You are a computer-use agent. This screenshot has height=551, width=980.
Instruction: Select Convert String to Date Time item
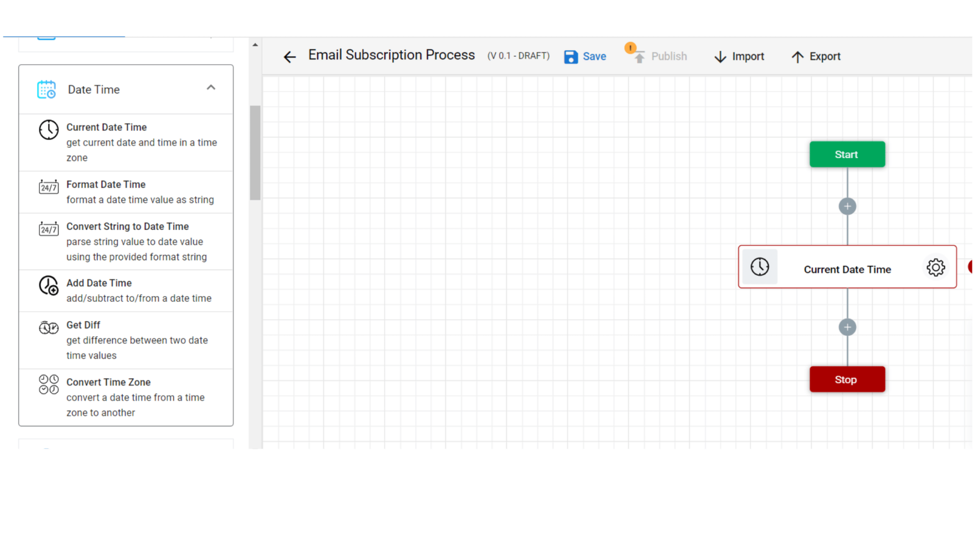point(126,242)
